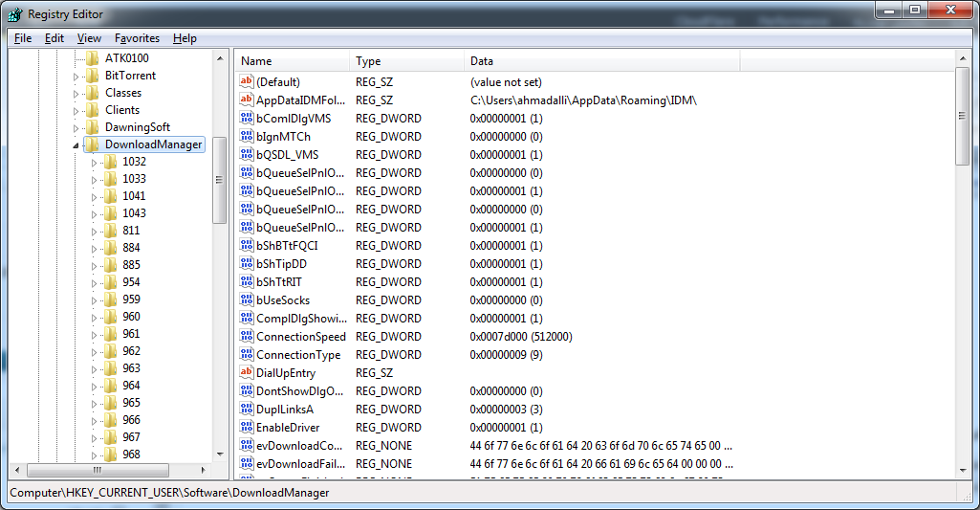Click the bIgnMTCh DWORD icon
The image size is (980, 510).
(x=247, y=136)
